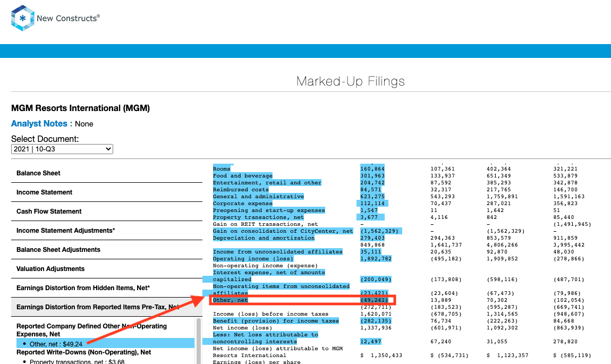The width and height of the screenshot is (611, 364).
Task: Click the value (1,491,945) in the REIT row
Action: point(572,224)
